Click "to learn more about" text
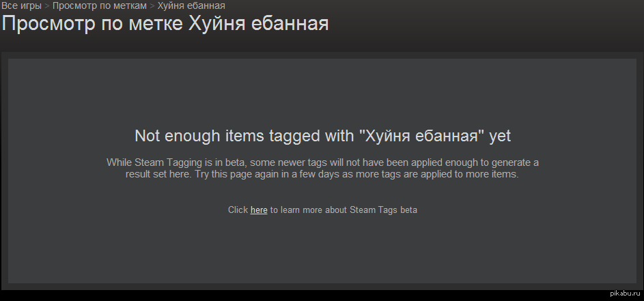The image size is (644, 301). click(309, 210)
